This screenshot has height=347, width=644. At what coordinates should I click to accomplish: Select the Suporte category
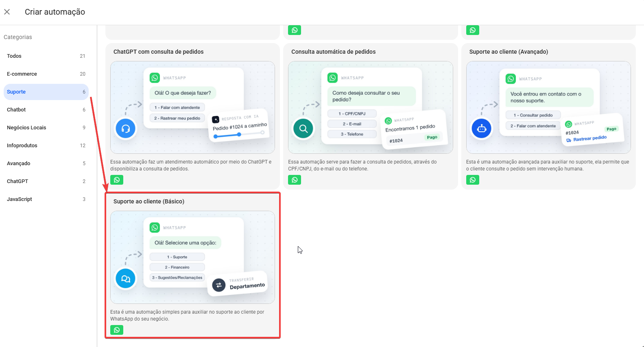tap(46, 92)
